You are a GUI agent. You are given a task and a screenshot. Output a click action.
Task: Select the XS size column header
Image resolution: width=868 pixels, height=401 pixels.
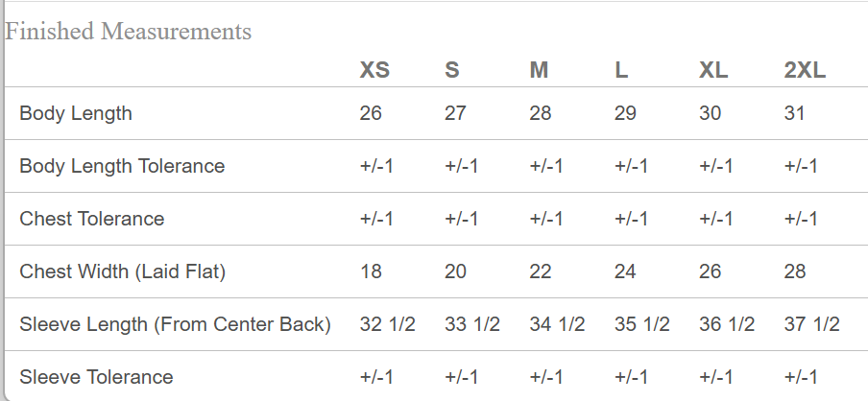click(x=374, y=70)
